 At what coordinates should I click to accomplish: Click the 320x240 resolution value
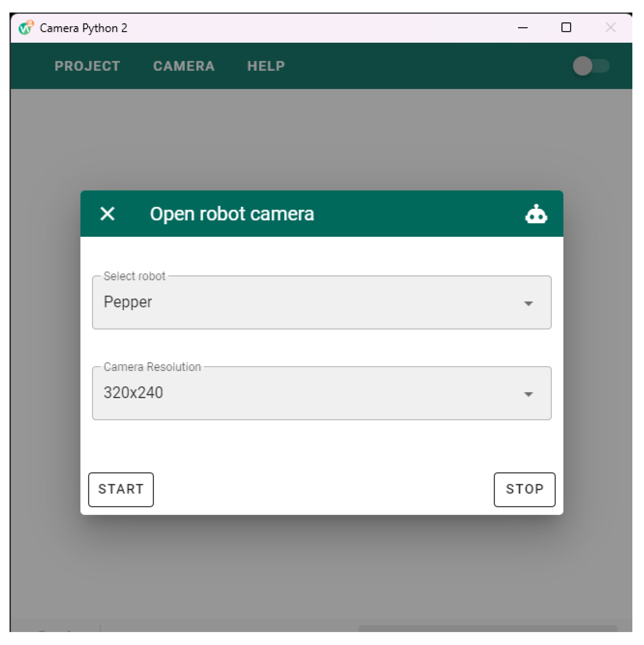133,393
